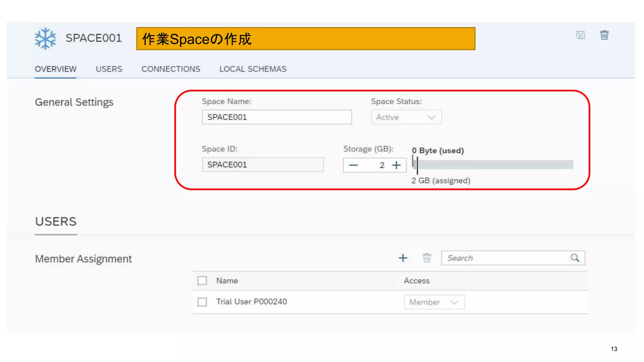Viewport: 644px width, 362px height.
Task: Click the save icon in the header
Action: (x=580, y=35)
